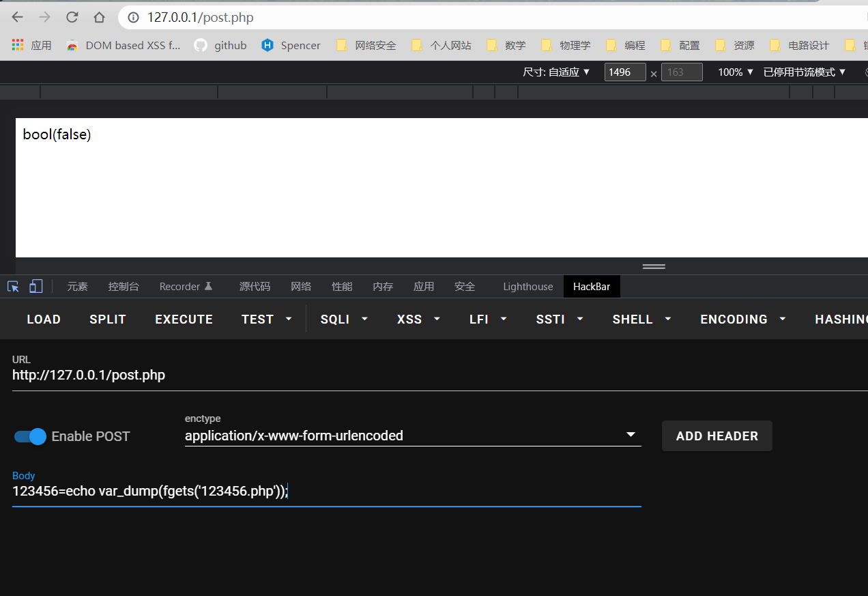Activate the DevTools inspect element picker icon
This screenshot has width=868, height=596.
[x=13, y=287]
